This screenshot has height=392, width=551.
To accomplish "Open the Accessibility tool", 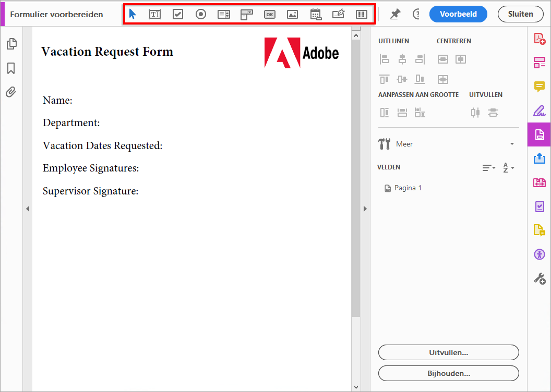I will (540, 254).
